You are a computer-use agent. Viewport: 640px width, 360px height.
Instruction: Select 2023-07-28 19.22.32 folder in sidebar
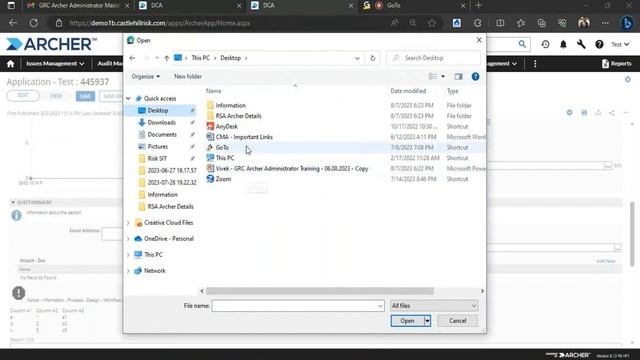172,182
